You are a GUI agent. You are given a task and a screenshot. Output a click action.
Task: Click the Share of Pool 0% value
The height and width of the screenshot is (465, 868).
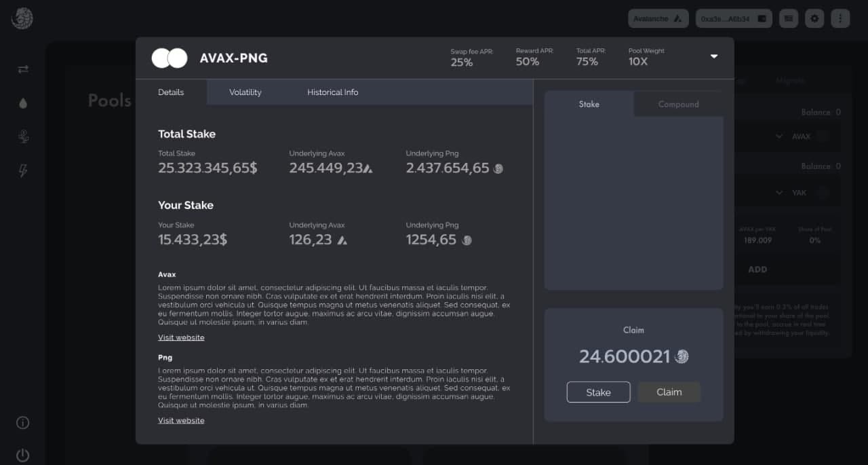tap(814, 240)
